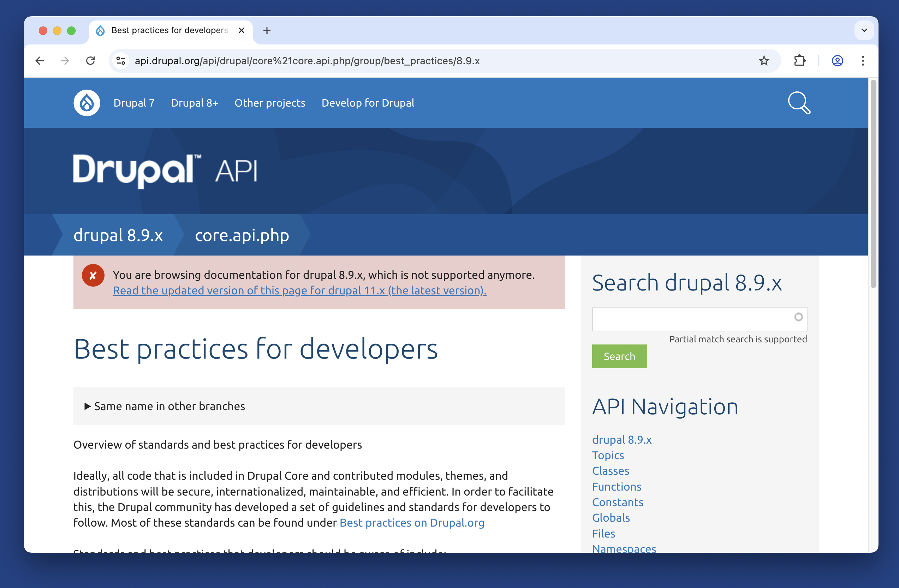This screenshot has height=588, width=899.
Task: Open the site search magnifier icon
Action: [x=799, y=103]
